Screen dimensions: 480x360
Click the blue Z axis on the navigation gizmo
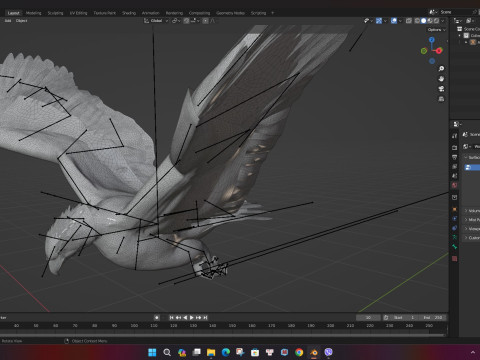coord(432,40)
